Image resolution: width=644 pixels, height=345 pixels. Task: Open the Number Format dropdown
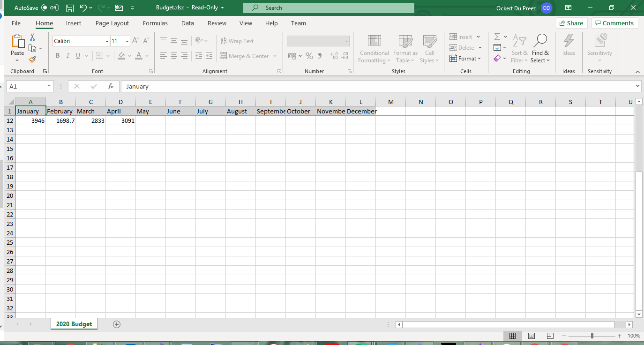pyautogui.click(x=346, y=41)
